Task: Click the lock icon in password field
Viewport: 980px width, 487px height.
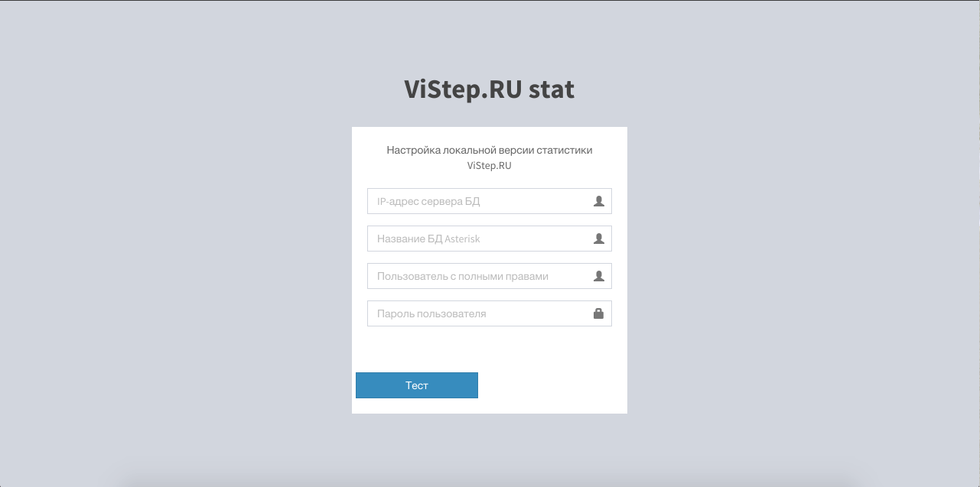Action: tap(599, 313)
